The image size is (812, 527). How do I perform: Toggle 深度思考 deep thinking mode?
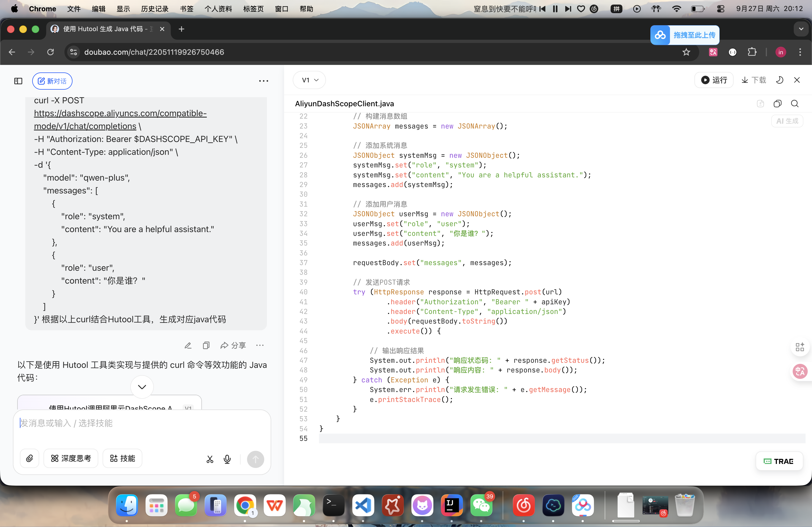71,459
